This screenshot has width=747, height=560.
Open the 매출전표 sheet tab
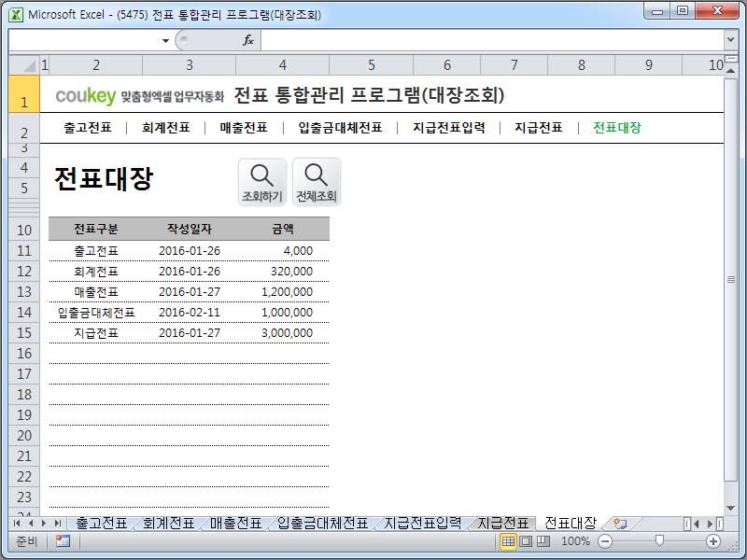click(x=236, y=524)
